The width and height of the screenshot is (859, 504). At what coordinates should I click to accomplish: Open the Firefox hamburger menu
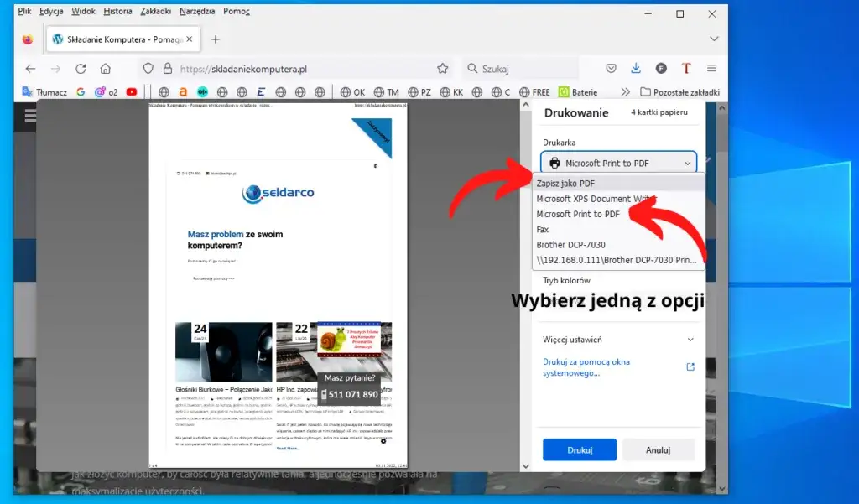tap(711, 68)
